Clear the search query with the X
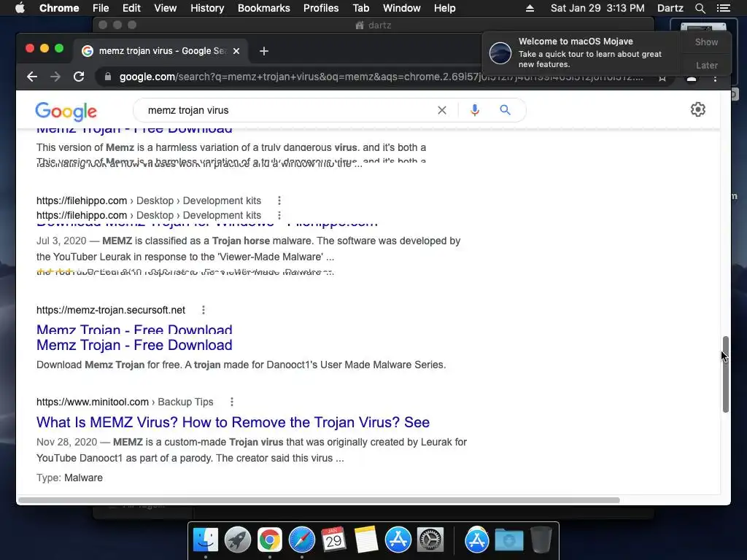 (442, 111)
